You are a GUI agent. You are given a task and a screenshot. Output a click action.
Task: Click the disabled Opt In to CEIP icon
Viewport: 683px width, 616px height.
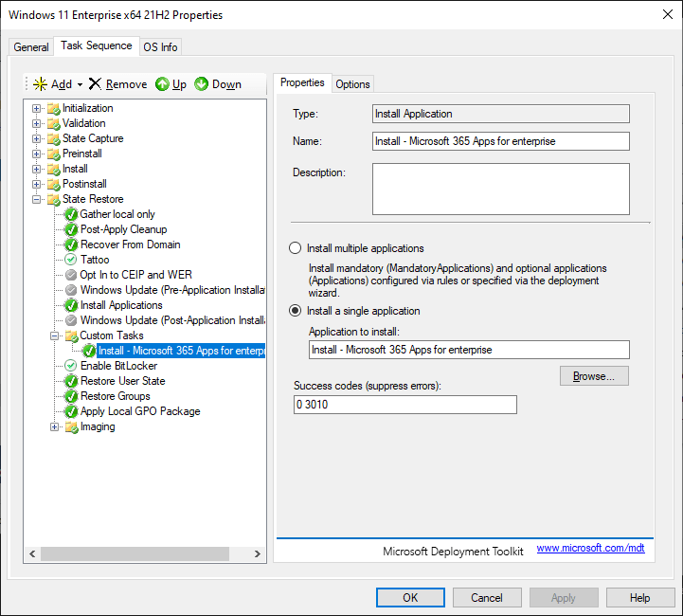pos(71,275)
